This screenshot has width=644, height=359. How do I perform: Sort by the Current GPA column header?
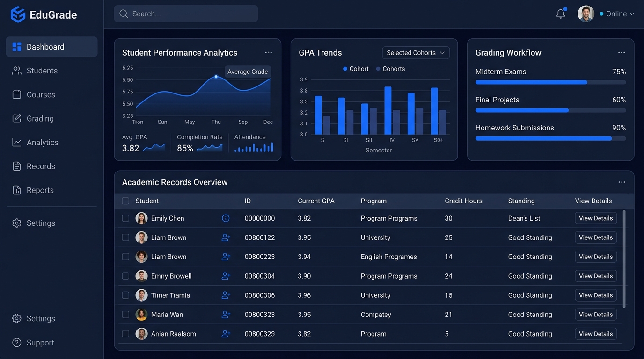(x=316, y=201)
